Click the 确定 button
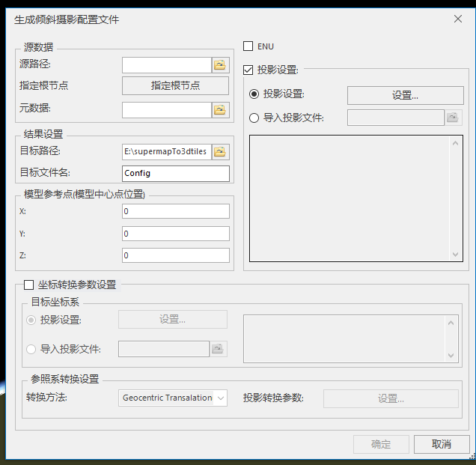This screenshot has width=476, height=465. point(381,444)
